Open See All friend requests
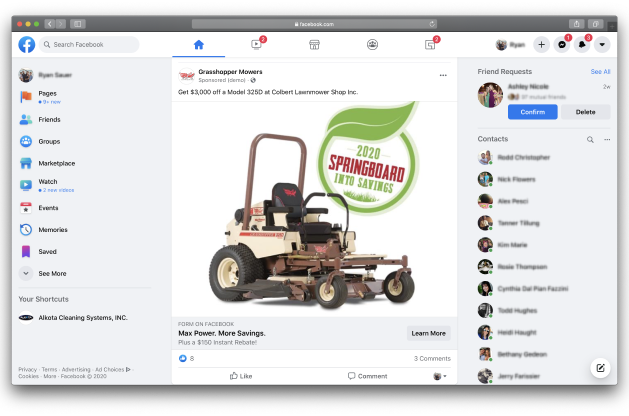629x416 pixels. tap(600, 72)
